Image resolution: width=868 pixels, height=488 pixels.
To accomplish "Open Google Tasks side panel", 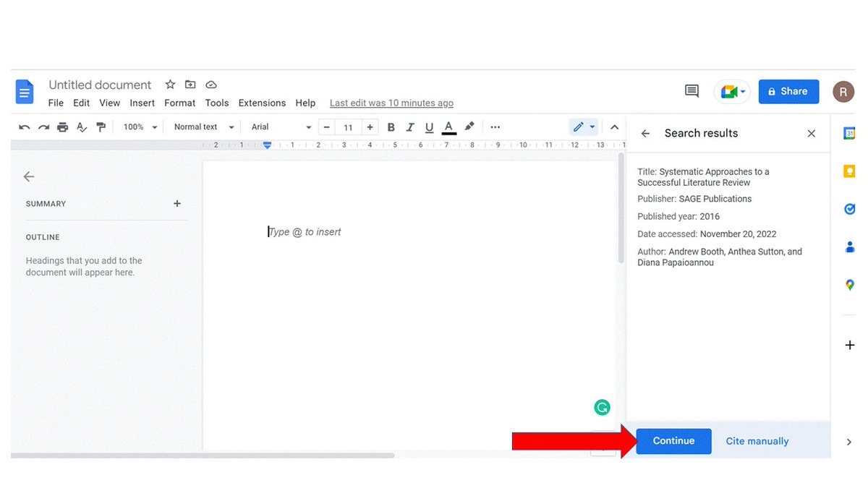I will point(849,209).
